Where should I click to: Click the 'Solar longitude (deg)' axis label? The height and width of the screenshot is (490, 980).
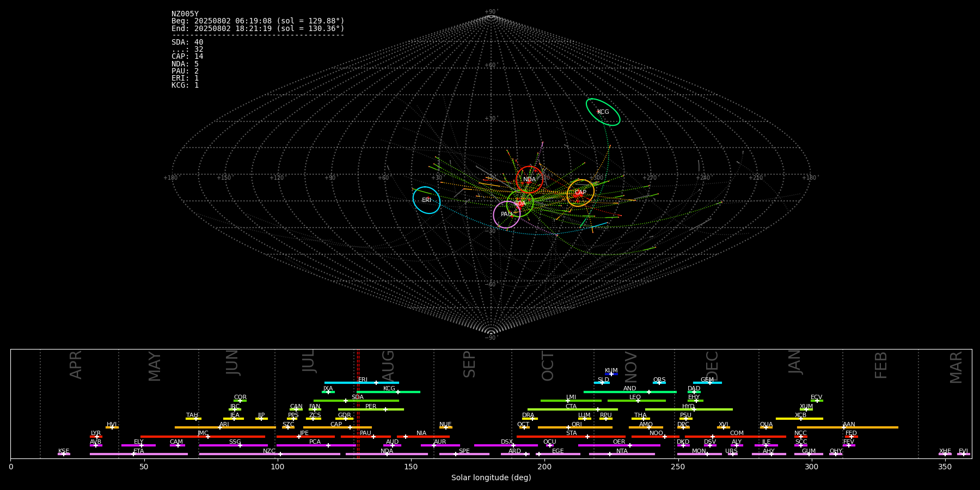point(491,477)
